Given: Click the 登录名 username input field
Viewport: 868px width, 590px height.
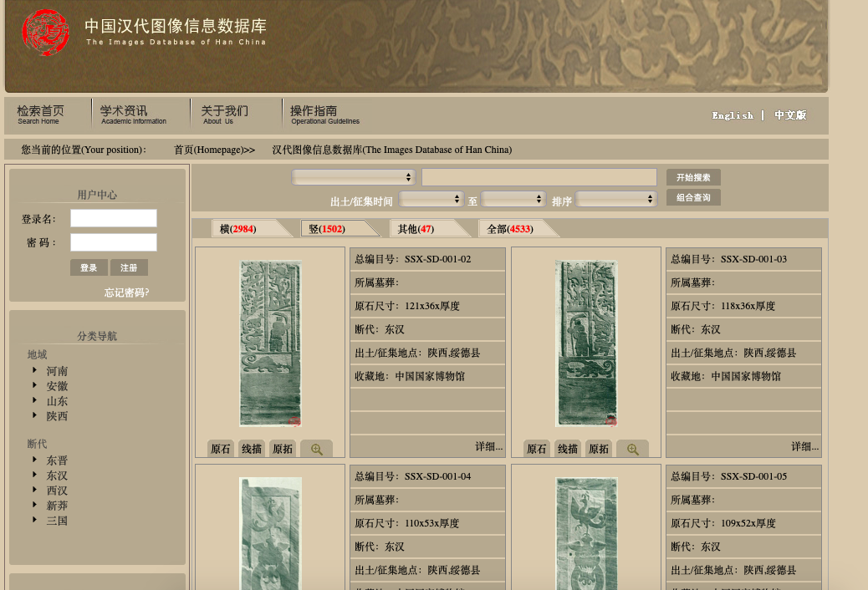Looking at the screenshot, I should click(114, 218).
